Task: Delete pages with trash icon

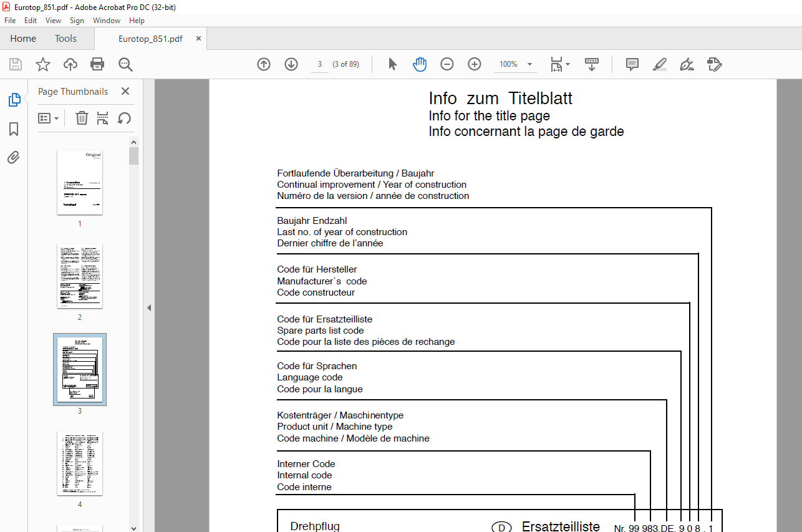Action: [x=82, y=118]
